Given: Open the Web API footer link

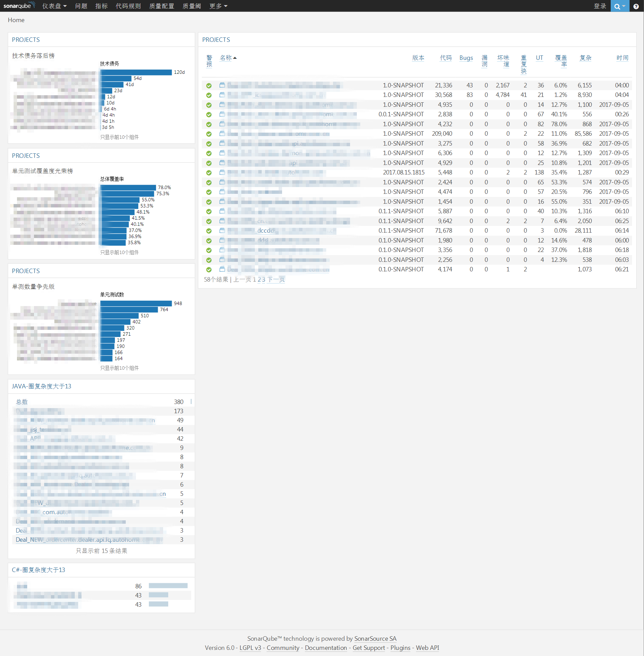Looking at the screenshot, I should [x=428, y=648].
